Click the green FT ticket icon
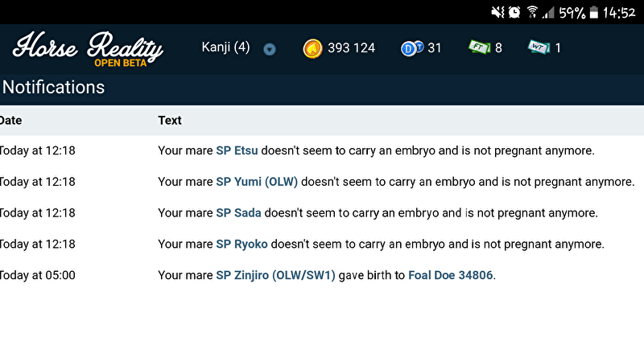The image size is (644, 362). tap(479, 47)
